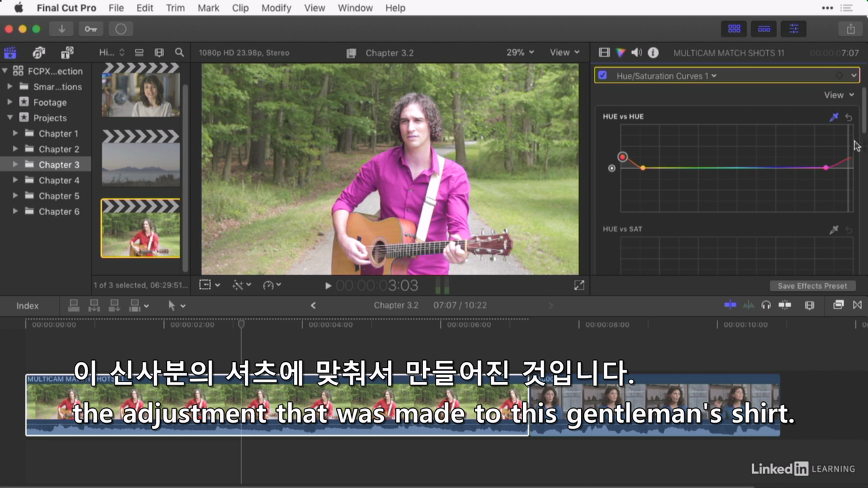868x488 pixels.
Task: Open the viewer zoom 29% dropdown
Action: 520,52
